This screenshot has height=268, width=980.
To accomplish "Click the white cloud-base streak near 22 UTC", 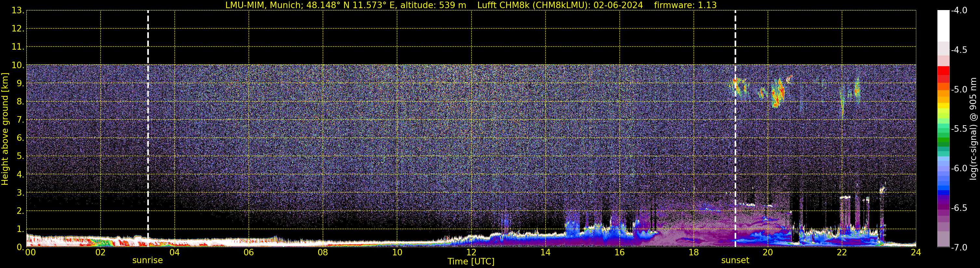I will [x=845, y=197].
